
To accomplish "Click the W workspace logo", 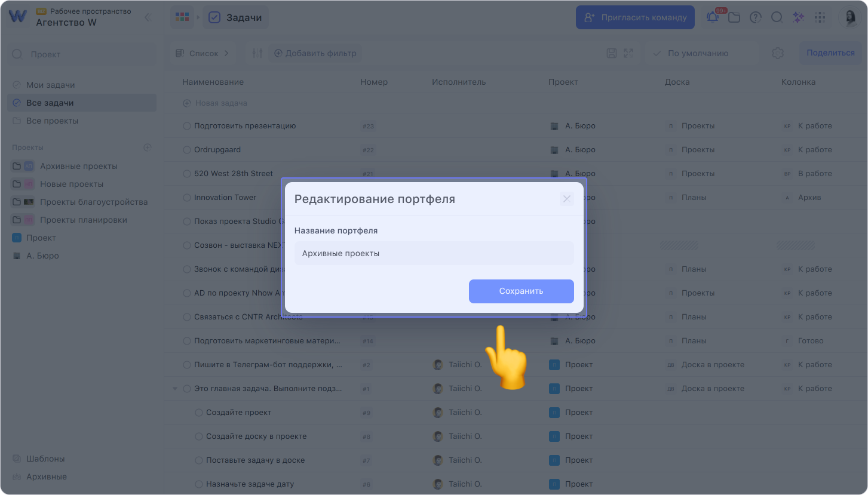I will [x=18, y=17].
